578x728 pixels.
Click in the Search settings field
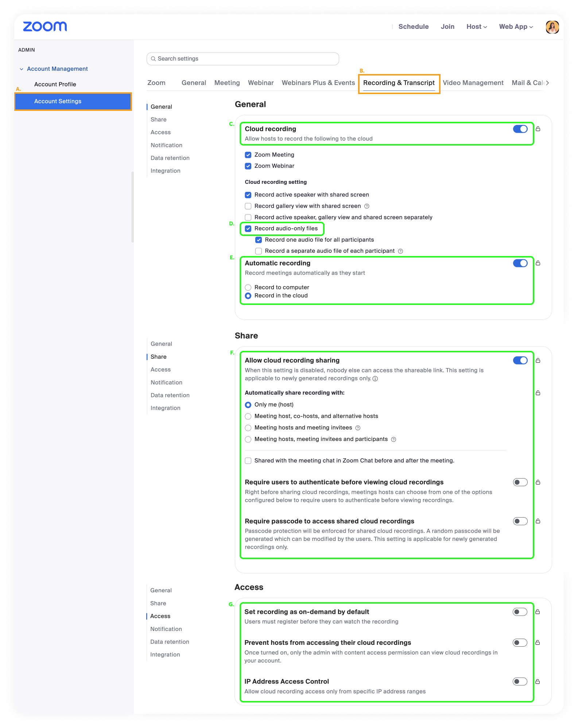(243, 59)
